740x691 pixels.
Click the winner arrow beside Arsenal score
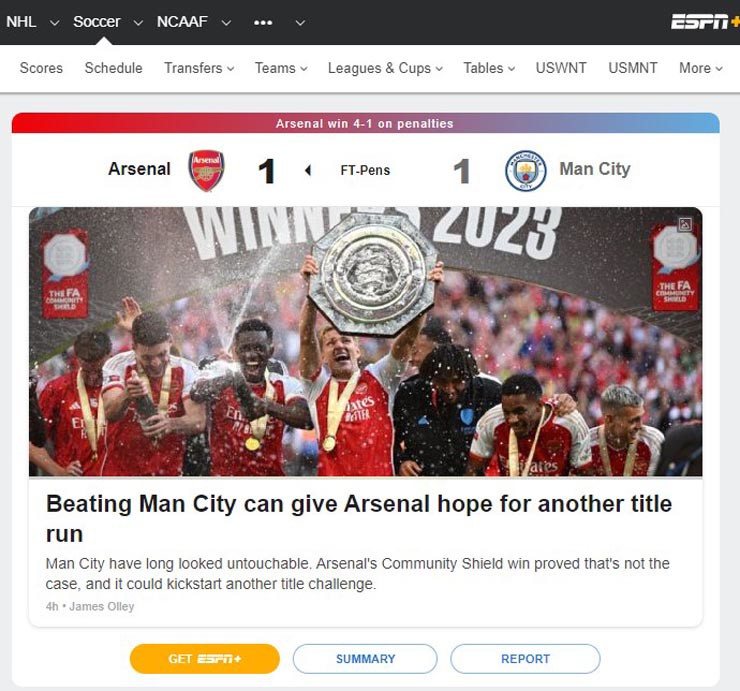point(308,170)
